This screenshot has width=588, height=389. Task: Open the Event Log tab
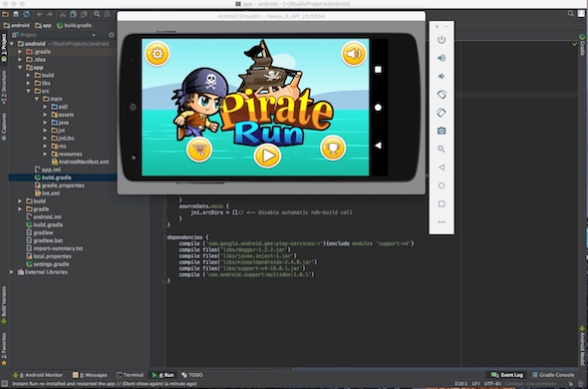507,375
